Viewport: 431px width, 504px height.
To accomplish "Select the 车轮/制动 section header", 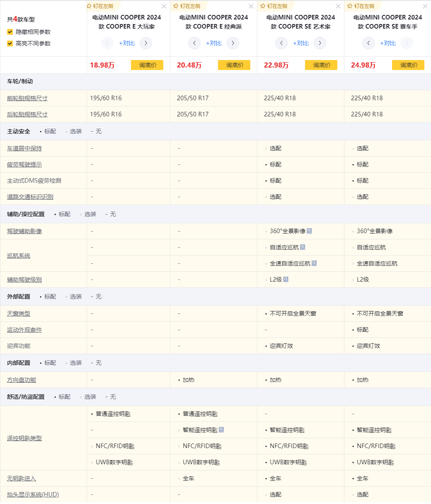I will click(20, 82).
